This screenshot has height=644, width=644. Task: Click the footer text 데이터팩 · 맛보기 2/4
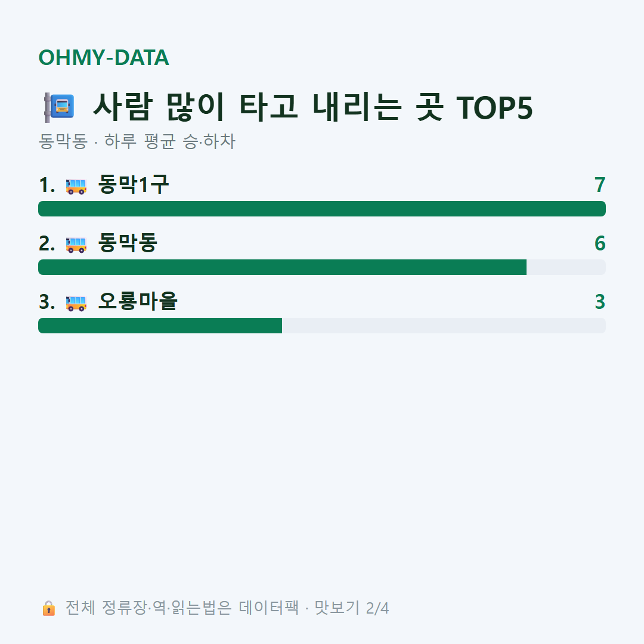tap(314, 608)
